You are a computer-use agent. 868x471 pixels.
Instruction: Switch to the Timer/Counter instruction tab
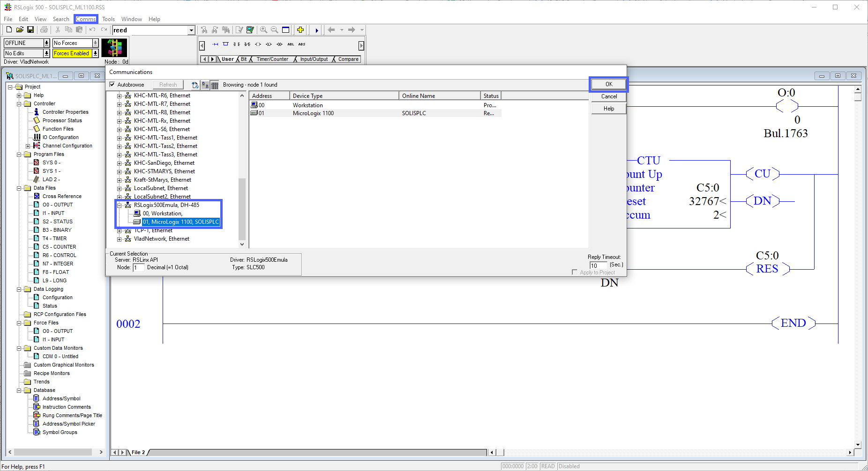coord(272,59)
